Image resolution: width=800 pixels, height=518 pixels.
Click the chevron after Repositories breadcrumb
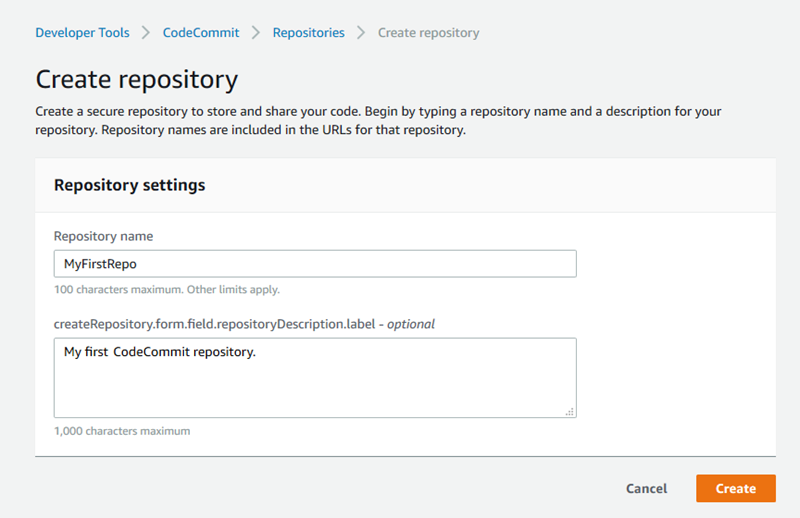coord(361,33)
